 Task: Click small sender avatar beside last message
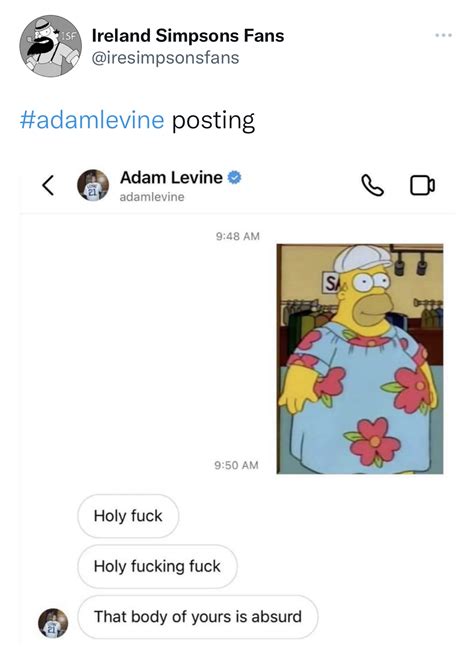[53, 623]
